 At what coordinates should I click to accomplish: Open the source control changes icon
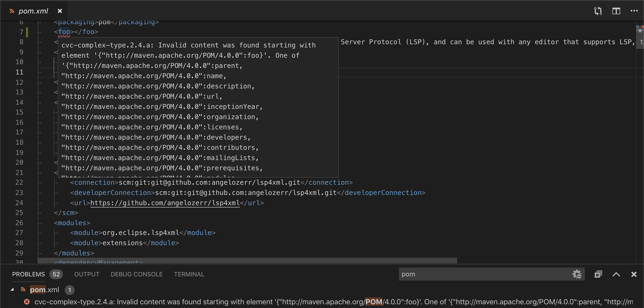tap(598, 11)
